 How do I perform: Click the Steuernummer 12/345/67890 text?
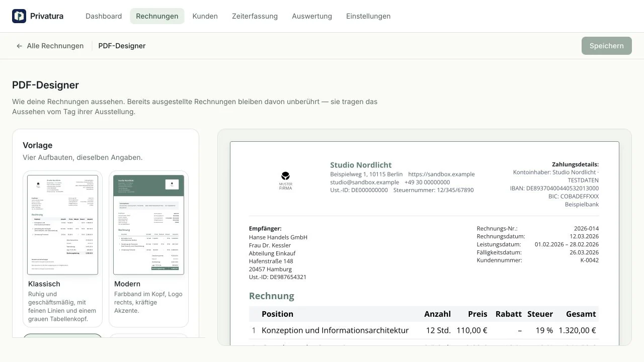(x=433, y=191)
